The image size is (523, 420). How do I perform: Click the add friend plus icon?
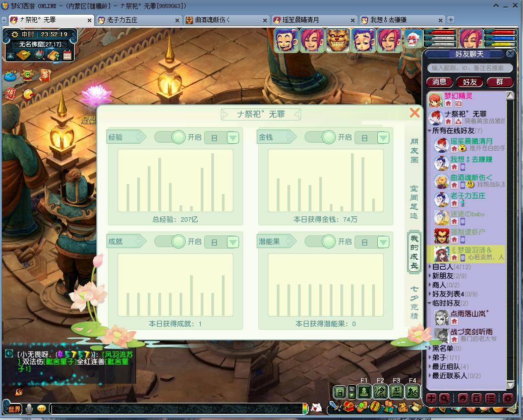tap(431, 398)
